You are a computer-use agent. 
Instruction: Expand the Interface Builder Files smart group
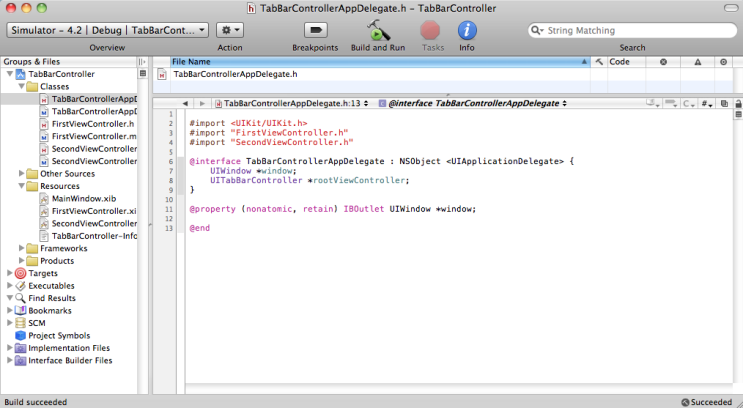click(x=9, y=360)
